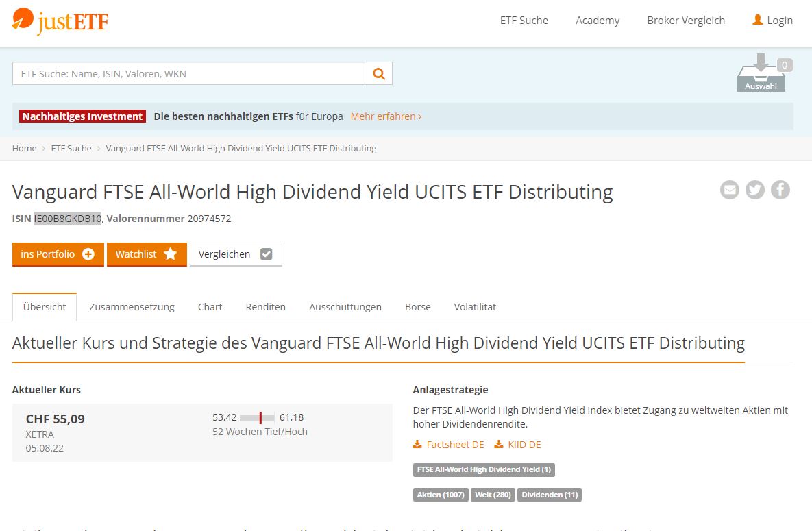Open the Volatilität tab

(475, 307)
